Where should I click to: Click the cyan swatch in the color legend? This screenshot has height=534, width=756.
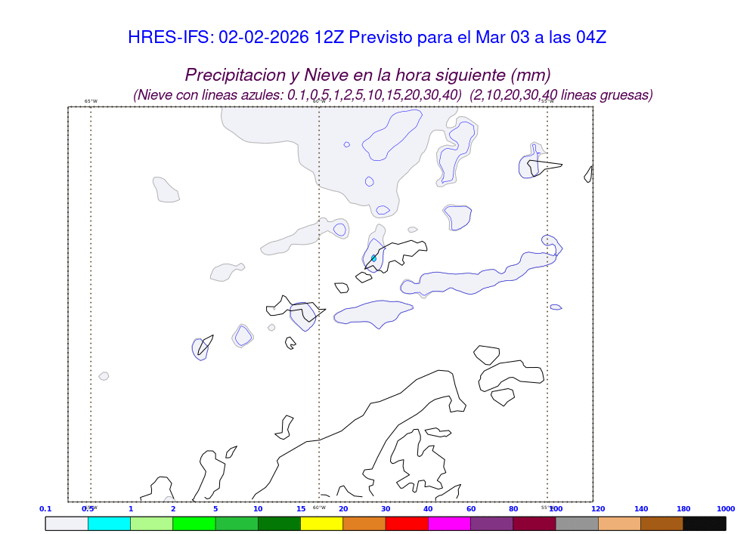[109, 523]
